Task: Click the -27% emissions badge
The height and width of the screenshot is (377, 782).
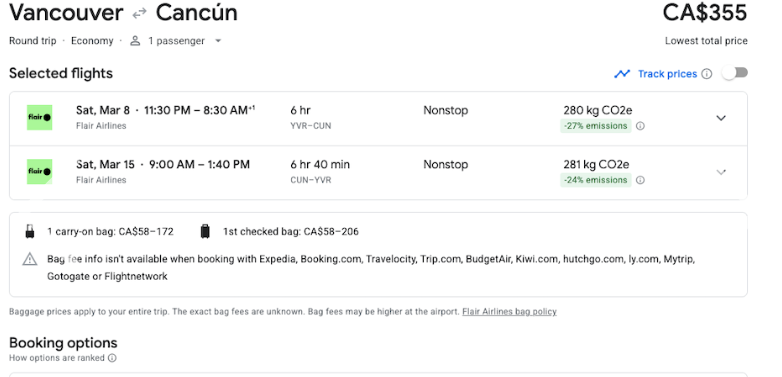Action: coord(595,126)
